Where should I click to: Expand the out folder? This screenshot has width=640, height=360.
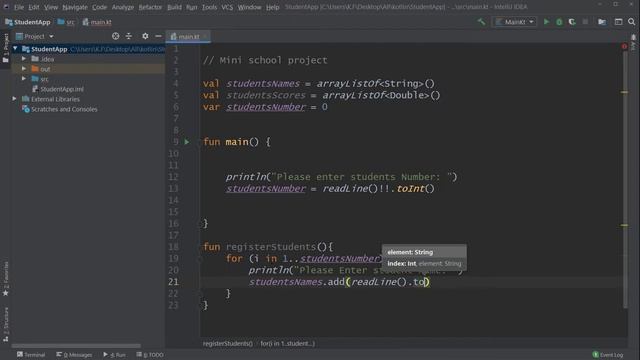(24, 69)
